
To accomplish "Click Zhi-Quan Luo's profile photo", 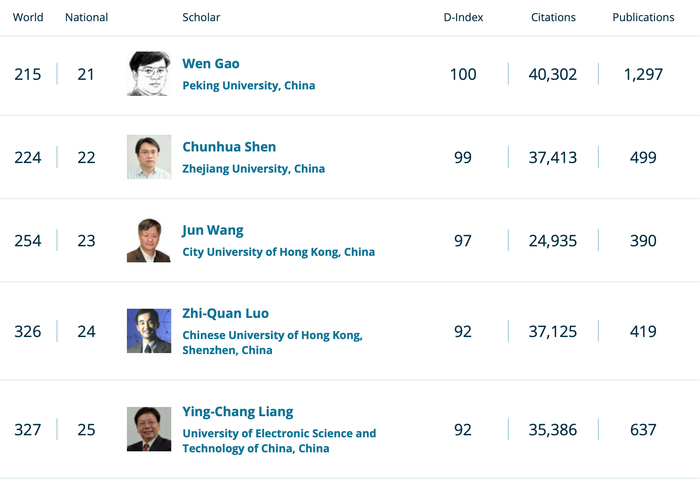I will (148, 331).
